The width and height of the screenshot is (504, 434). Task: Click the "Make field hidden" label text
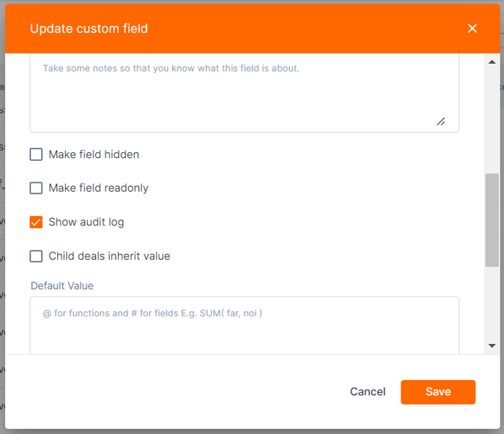[94, 154]
